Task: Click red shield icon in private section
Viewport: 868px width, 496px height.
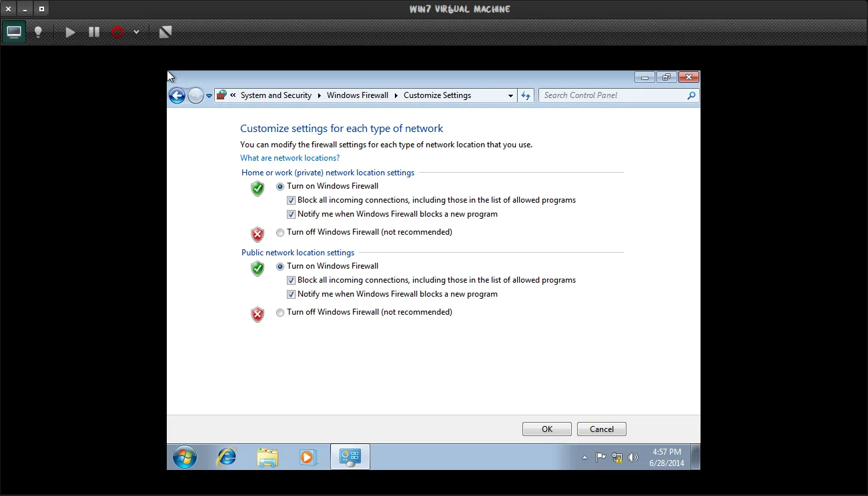Action: (x=258, y=234)
